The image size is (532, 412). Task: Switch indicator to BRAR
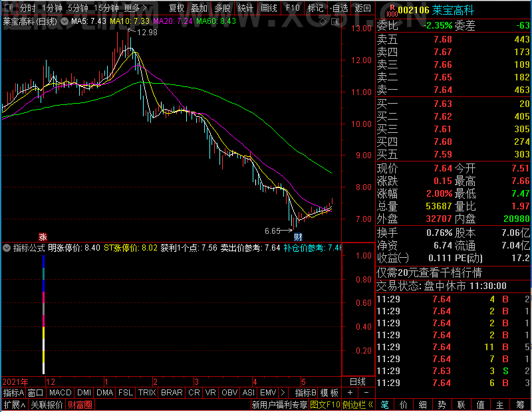(x=172, y=393)
